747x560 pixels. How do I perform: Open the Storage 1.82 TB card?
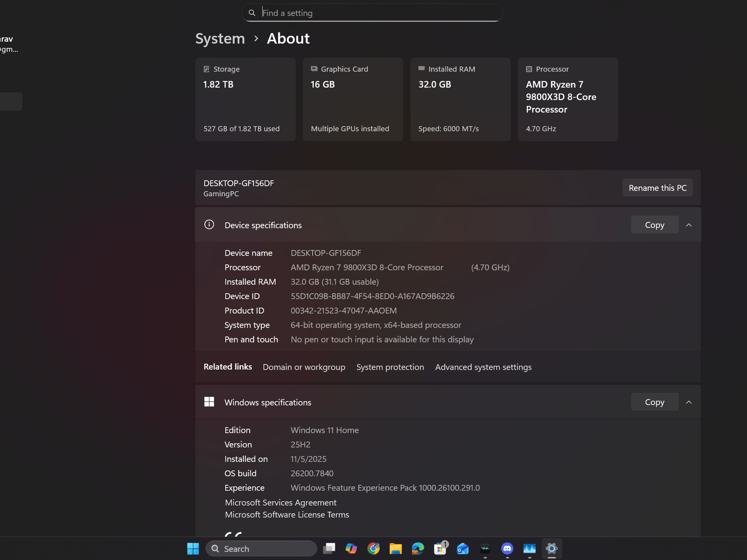tap(245, 99)
